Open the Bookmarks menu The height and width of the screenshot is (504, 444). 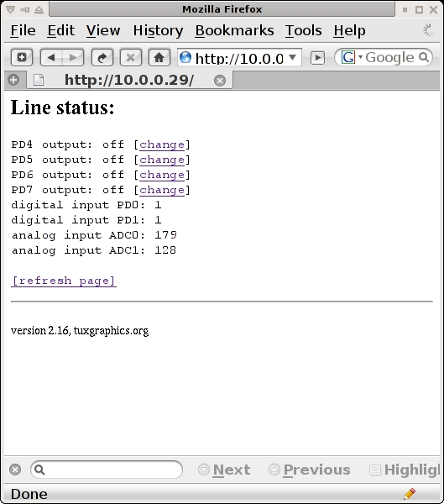click(234, 31)
